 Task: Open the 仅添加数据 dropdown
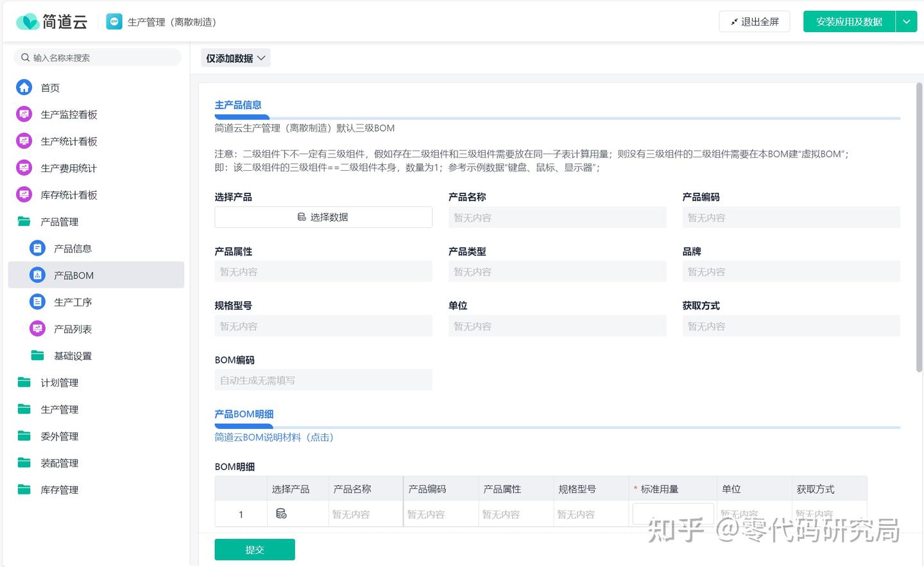click(235, 58)
